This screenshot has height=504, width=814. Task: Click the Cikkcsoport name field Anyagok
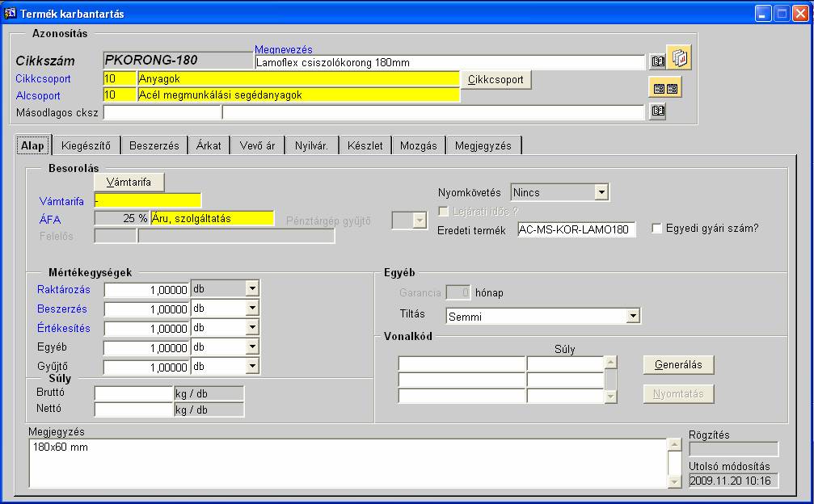pyautogui.click(x=298, y=79)
